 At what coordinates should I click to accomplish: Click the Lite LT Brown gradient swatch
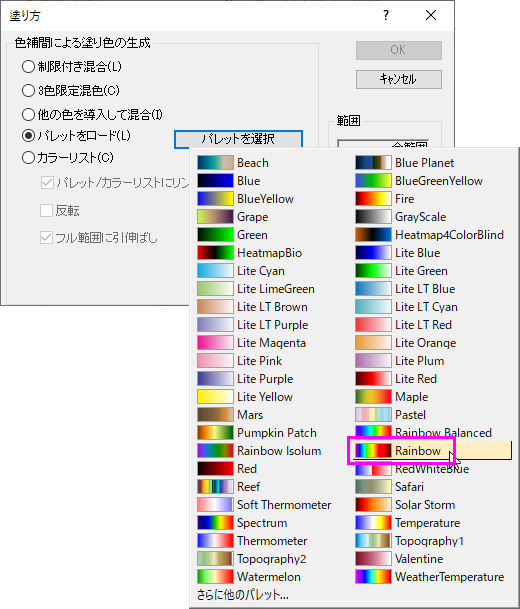pos(215,306)
